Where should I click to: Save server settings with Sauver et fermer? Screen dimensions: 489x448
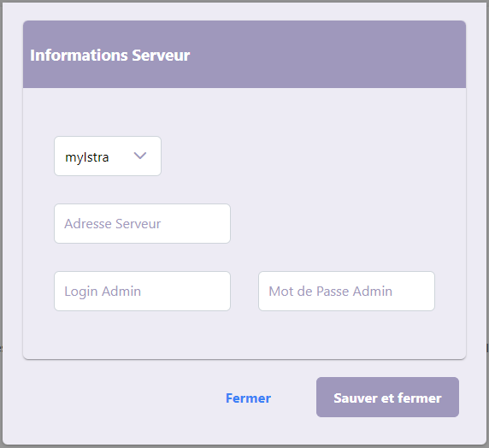coord(387,398)
